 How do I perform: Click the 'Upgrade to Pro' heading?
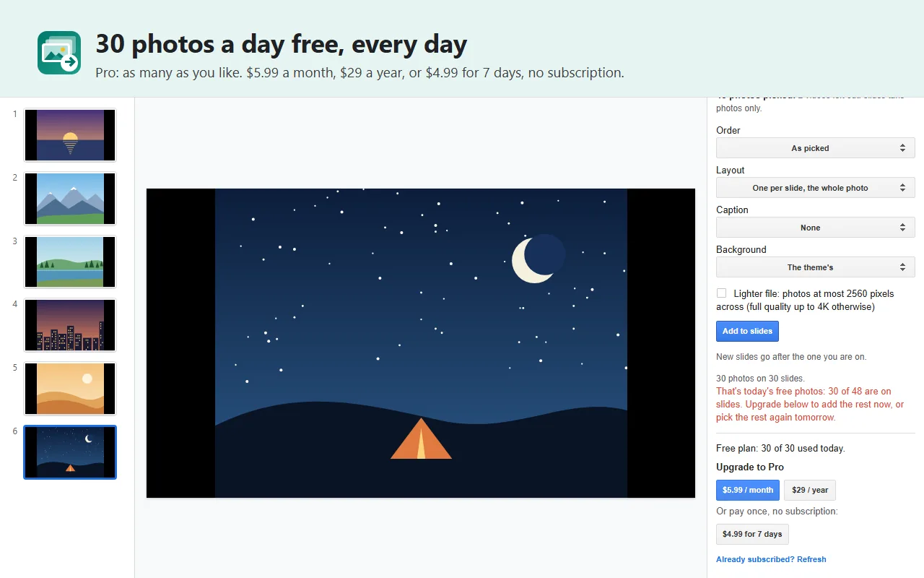(x=750, y=467)
